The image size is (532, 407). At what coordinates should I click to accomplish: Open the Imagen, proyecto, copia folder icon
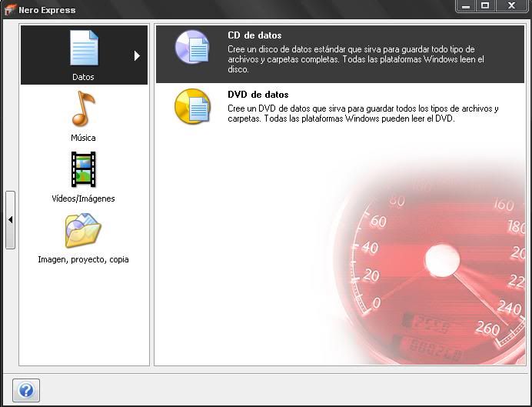point(83,231)
